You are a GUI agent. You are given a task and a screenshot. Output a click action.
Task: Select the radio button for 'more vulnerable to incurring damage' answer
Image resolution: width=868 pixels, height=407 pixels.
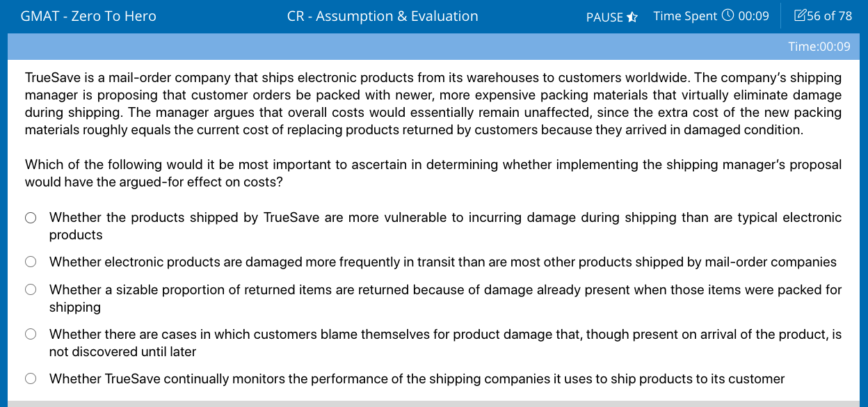coord(31,218)
